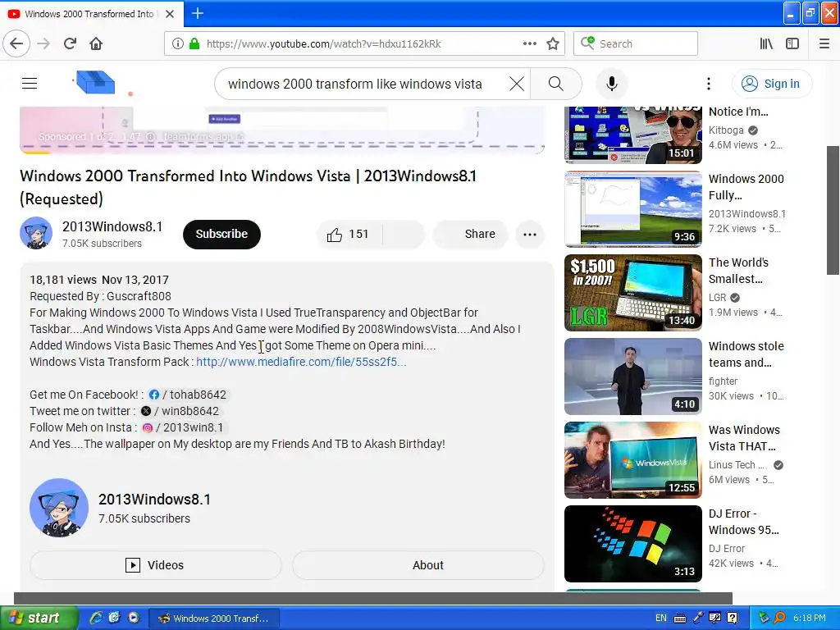This screenshot has height=630, width=840.
Task: Open the help icon in system tray
Action: (733, 618)
